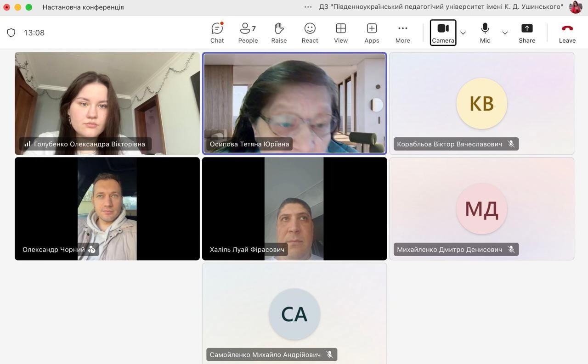
Task: Click the shield security icon
Action: [x=11, y=33]
